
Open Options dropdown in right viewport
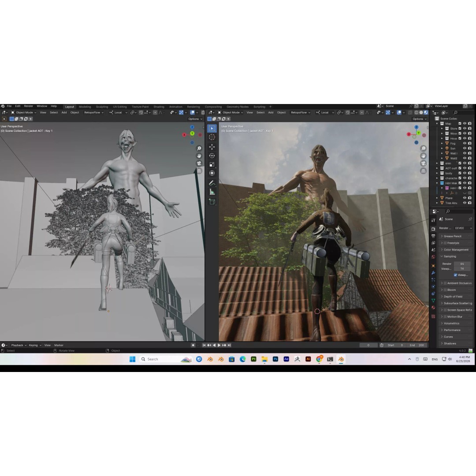pyautogui.click(x=420, y=119)
